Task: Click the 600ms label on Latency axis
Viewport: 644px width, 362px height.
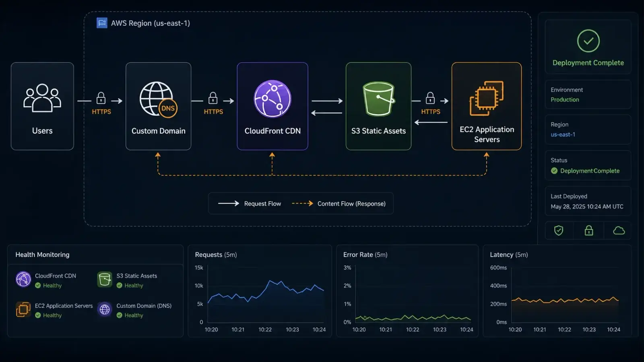Action: (498, 267)
